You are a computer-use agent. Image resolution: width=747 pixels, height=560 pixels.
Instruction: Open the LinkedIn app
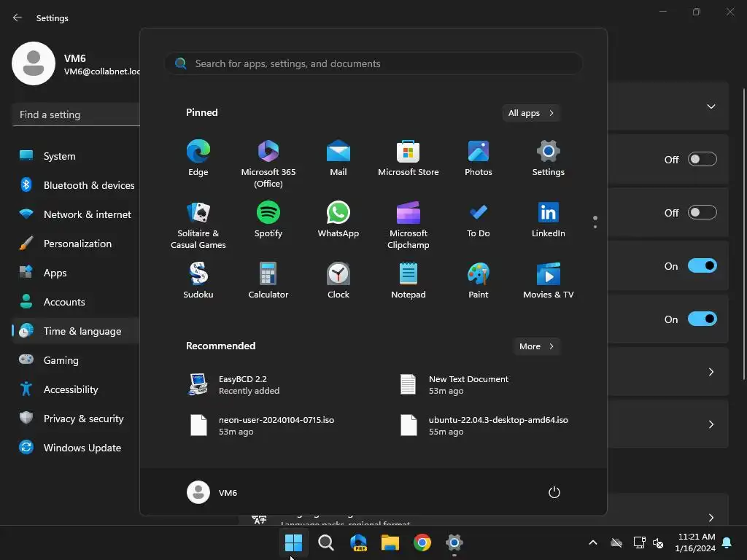point(549,219)
